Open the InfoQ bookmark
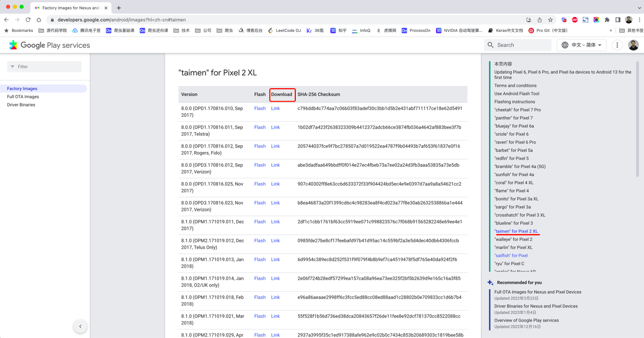The height and width of the screenshot is (338, 644). pos(361,30)
